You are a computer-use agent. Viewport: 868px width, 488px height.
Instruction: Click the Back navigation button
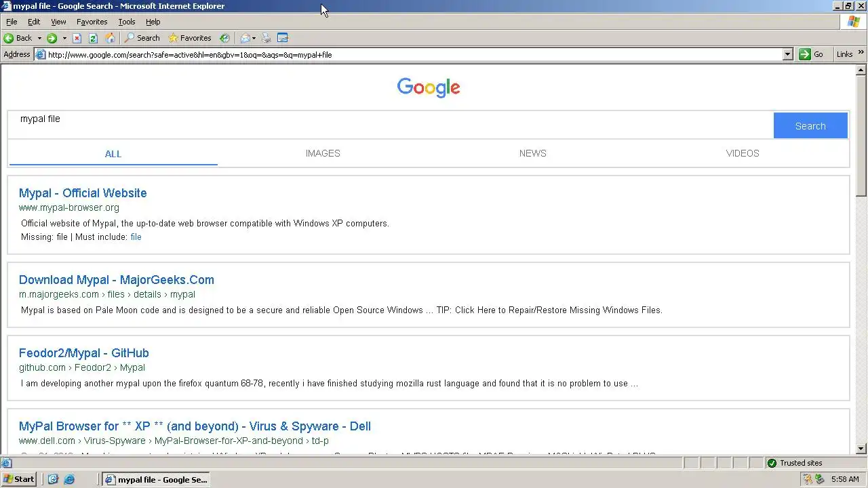point(18,38)
